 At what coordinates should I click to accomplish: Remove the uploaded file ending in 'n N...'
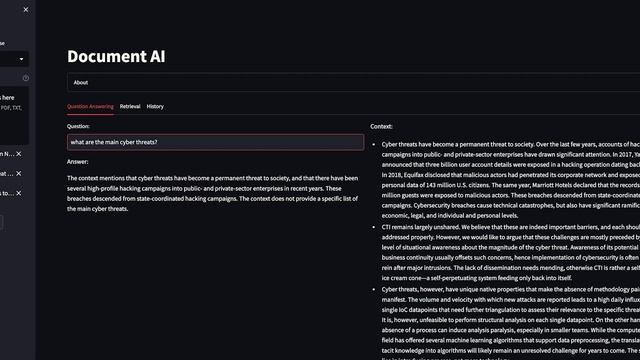pos(19,154)
